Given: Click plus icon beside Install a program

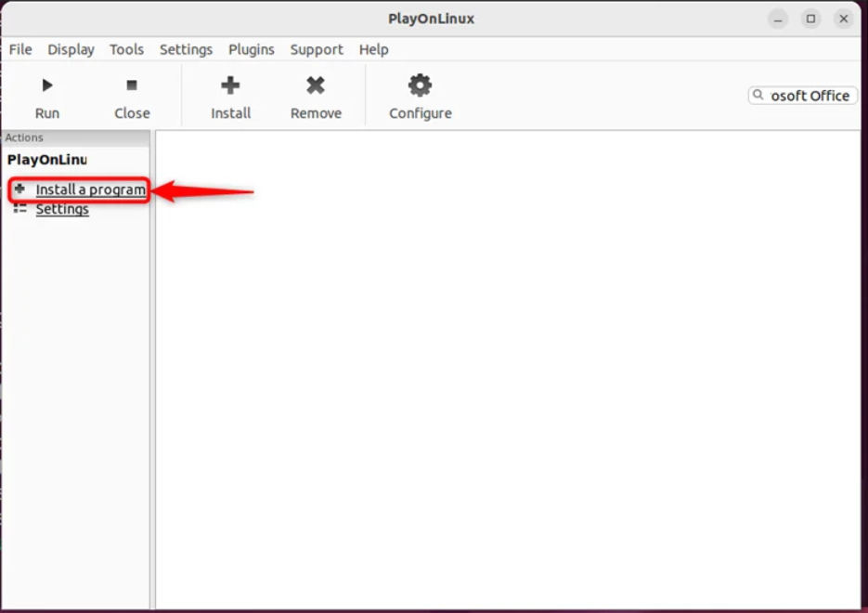Looking at the screenshot, I should [x=19, y=189].
